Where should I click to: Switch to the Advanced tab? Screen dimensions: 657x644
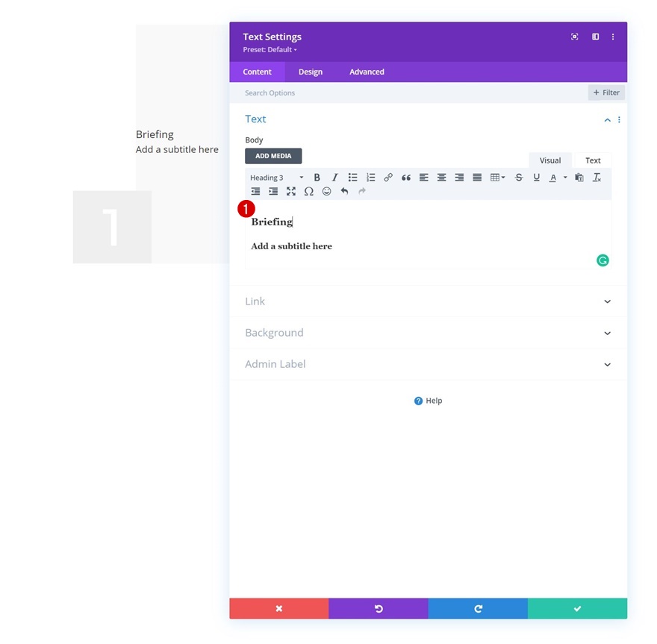tap(367, 72)
